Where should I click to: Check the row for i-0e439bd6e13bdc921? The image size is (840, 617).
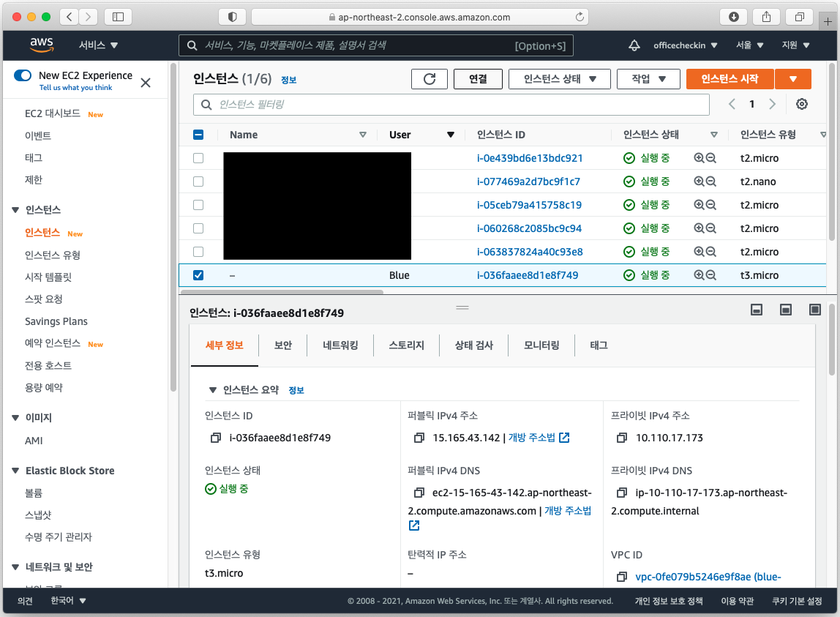tap(198, 158)
